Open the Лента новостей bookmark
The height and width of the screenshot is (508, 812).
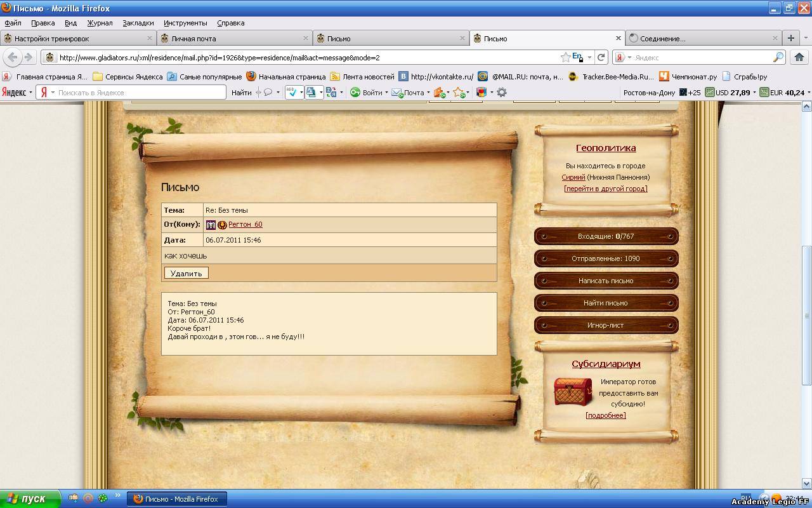pos(362,76)
